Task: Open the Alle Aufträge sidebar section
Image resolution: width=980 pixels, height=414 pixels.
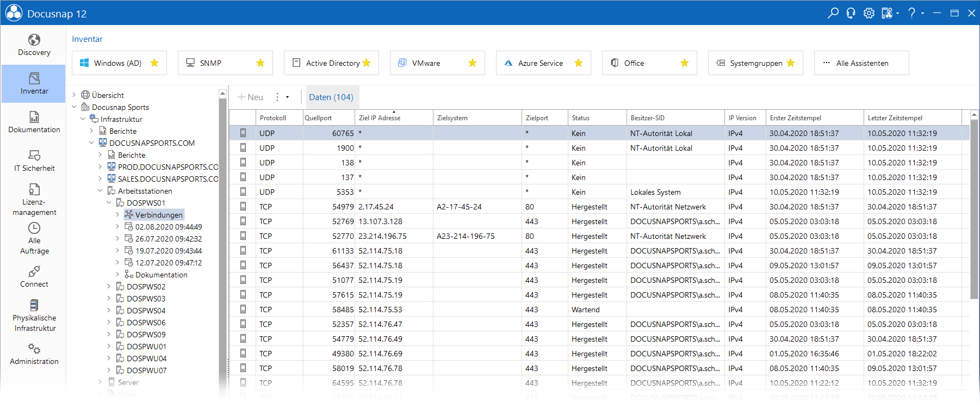Action: [34, 238]
